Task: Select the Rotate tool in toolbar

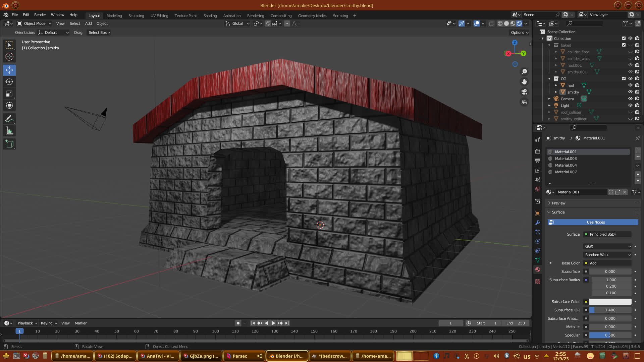Action: [x=9, y=82]
